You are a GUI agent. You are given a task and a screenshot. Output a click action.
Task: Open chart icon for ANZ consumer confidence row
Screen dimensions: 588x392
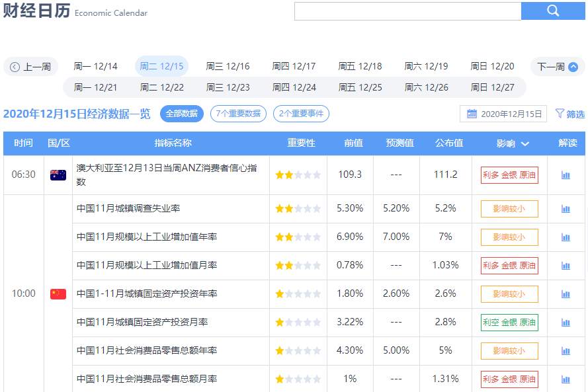[x=566, y=175]
